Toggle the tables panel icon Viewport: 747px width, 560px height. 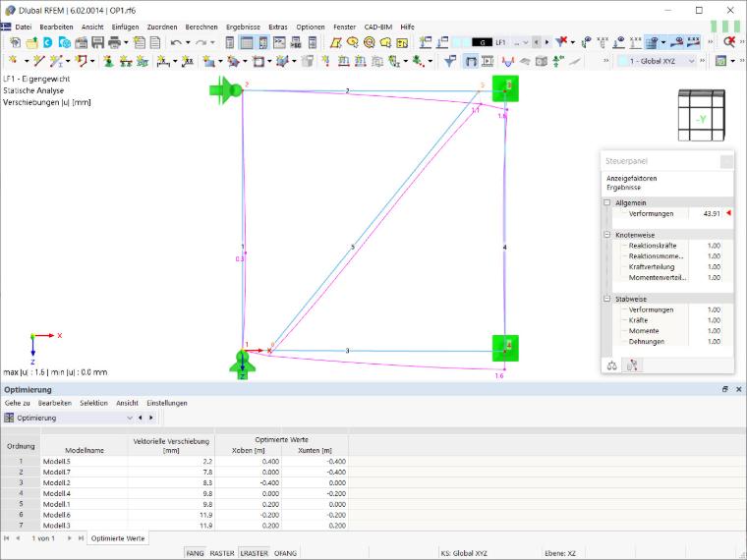[247, 43]
